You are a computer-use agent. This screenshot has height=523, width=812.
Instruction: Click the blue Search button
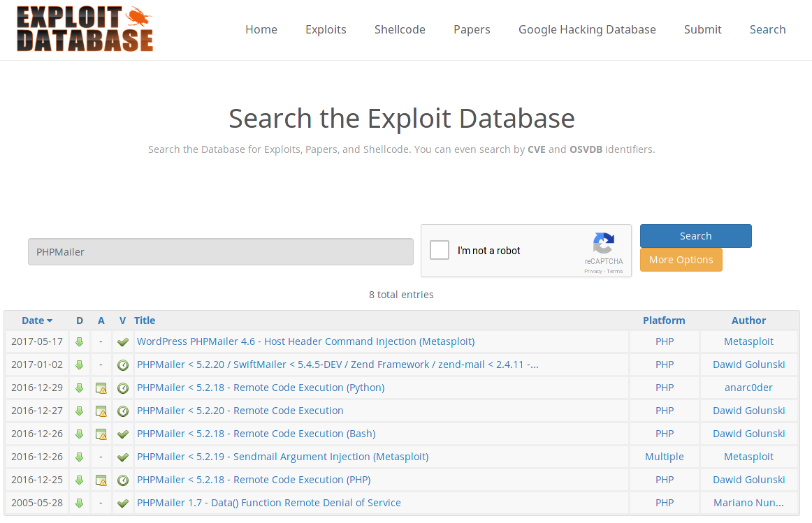[x=695, y=236]
